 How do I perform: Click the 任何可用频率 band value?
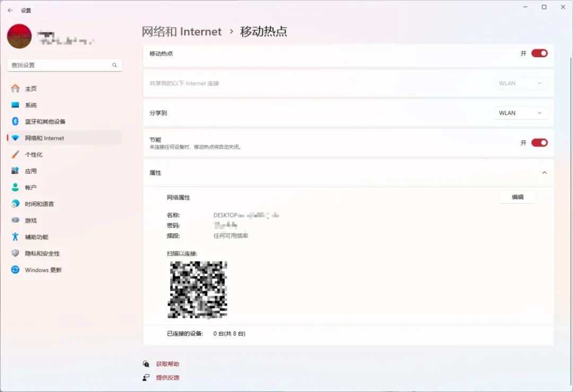point(231,236)
